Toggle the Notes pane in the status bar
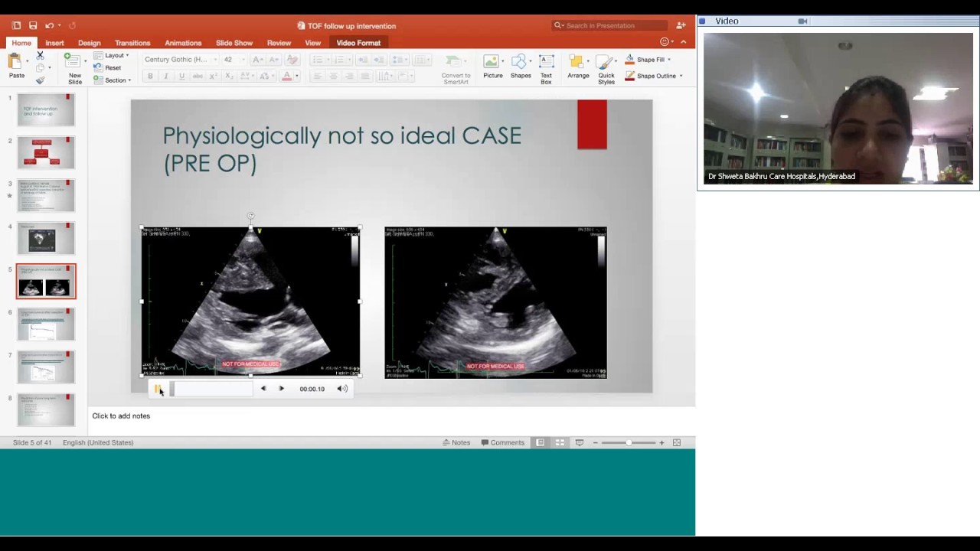Screen dimensions: 980x551 [456, 442]
